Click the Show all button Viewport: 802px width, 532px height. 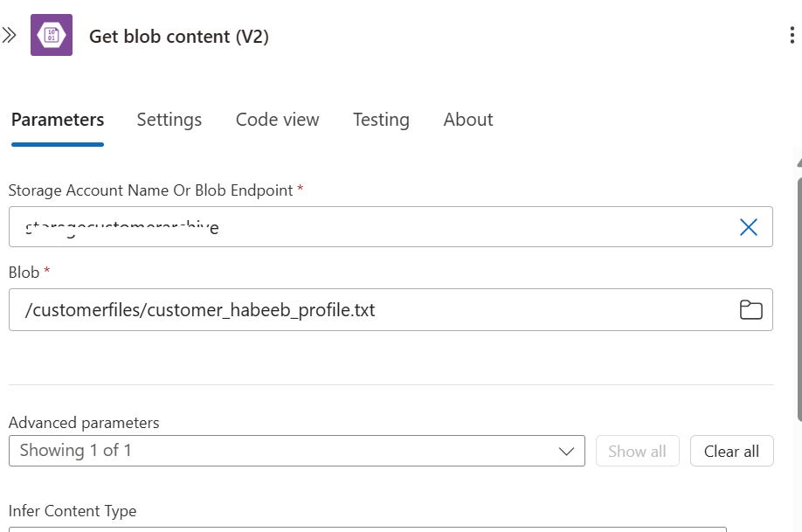pyautogui.click(x=637, y=451)
